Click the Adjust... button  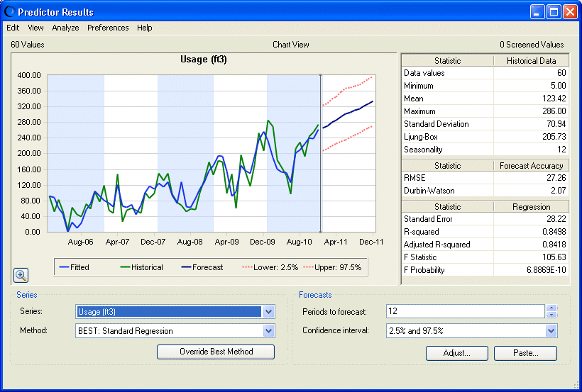[457, 353]
